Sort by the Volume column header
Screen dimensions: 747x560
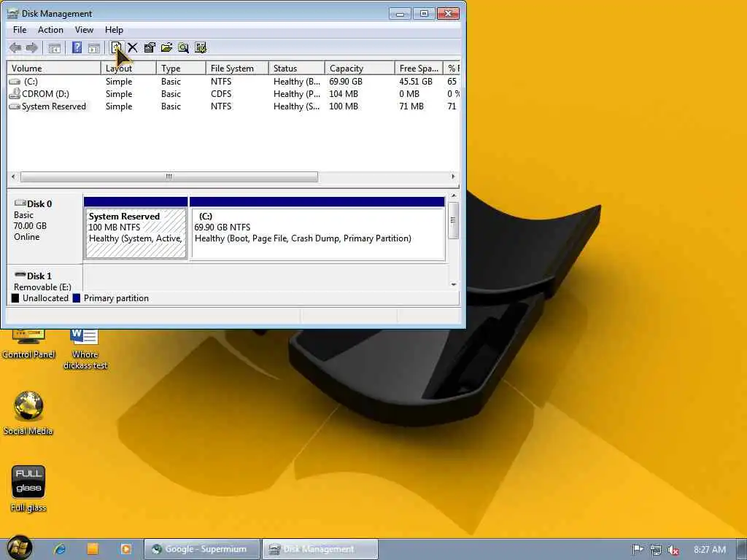[54, 68]
